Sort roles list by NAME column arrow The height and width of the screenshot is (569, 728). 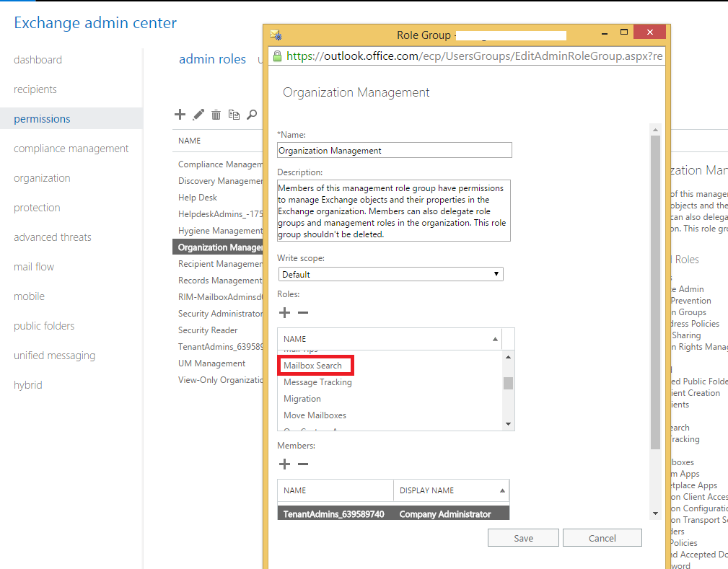pos(495,339)
